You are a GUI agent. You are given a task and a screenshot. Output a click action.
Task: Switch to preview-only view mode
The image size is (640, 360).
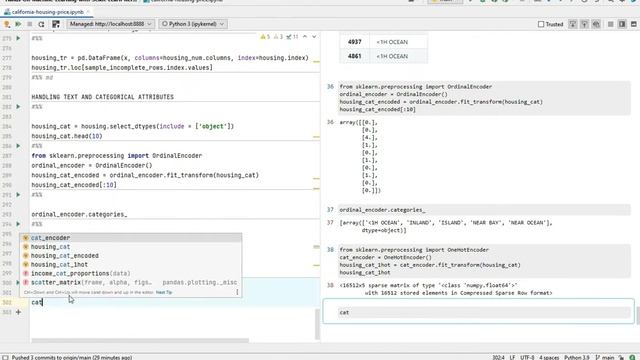[x=633, y=24]
